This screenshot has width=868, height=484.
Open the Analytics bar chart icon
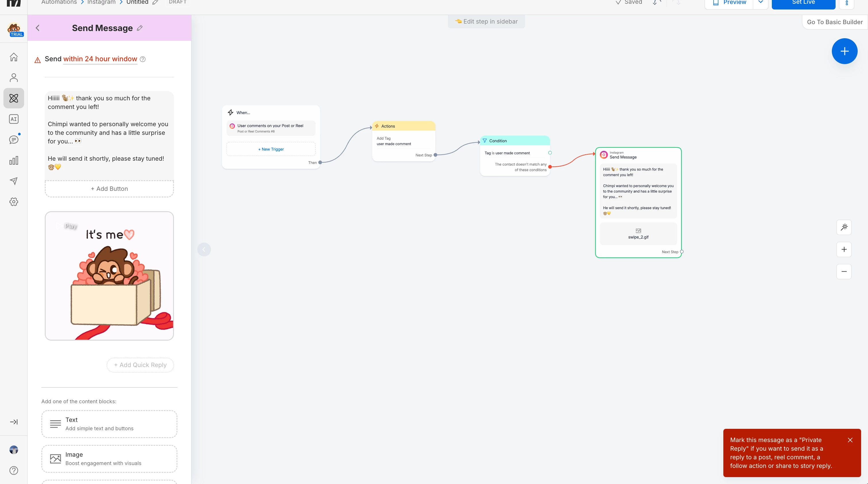coord(14,161)
